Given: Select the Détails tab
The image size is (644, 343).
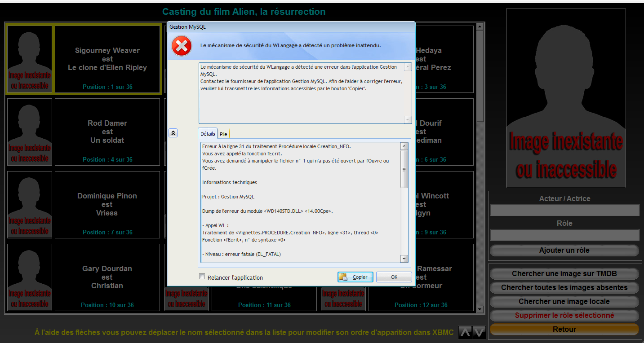Looking at the screenshot, I should 208,133.
